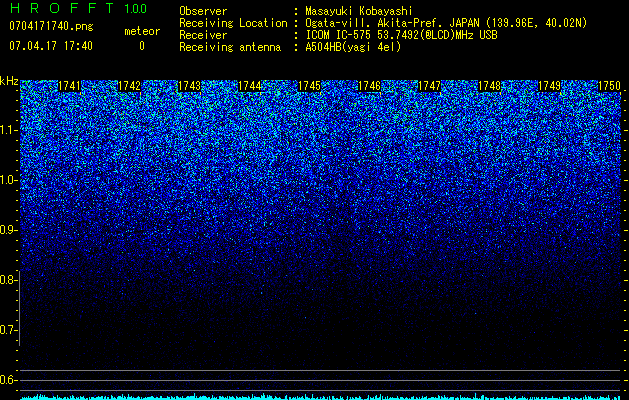This screenshot has width=629, height=400.
Task: Click the 1.1 frequency axis label
Action: (7, 130)
